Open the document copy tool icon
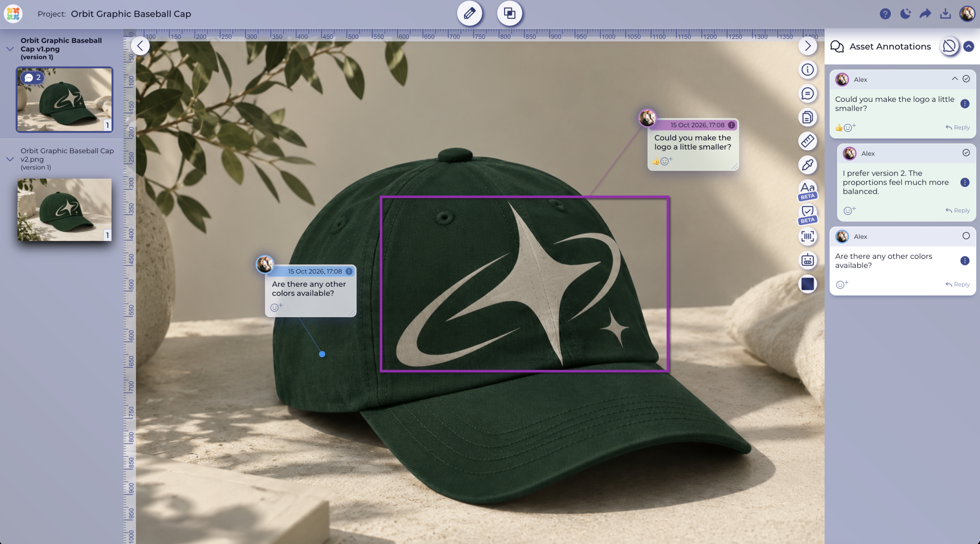The image size is (980, 544). pyautogui.click(x=807, y=117)
